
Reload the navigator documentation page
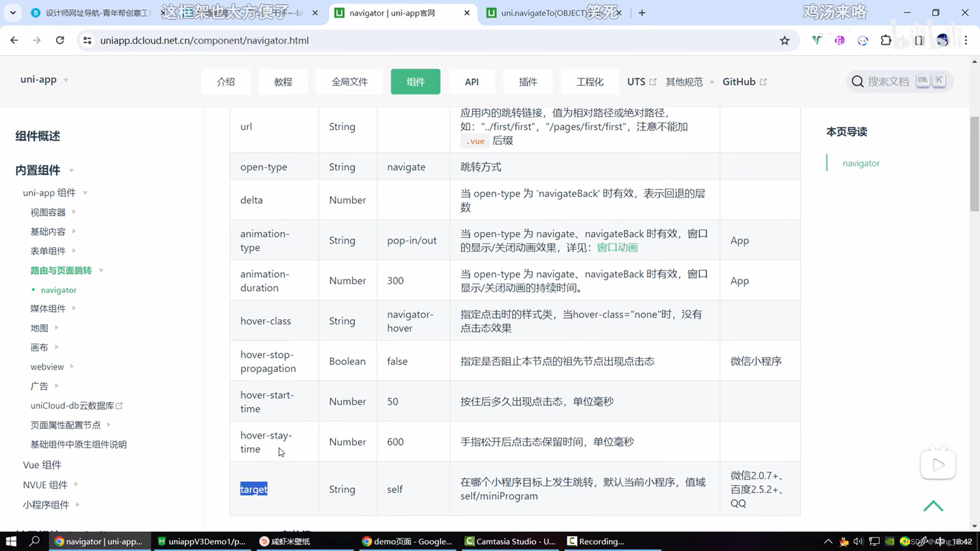tap(60, 40)
